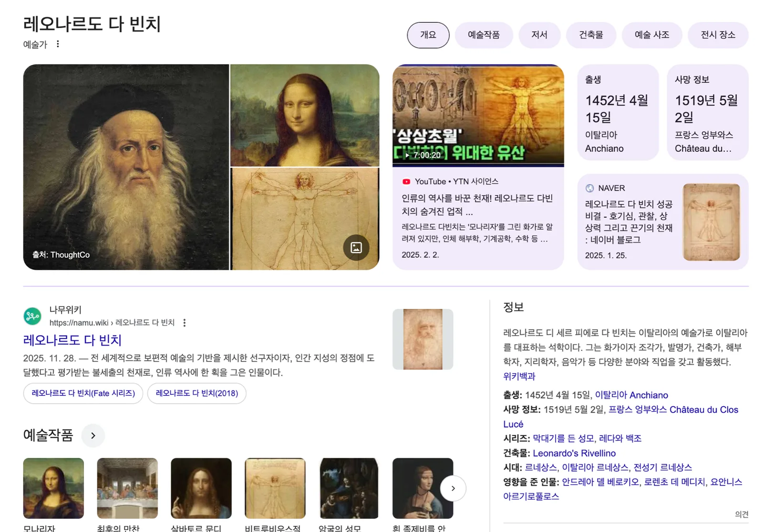Viewport: 763px width, 532px height.
Task: Show next artworks in the carousel
Action: (x=453, y=488)
